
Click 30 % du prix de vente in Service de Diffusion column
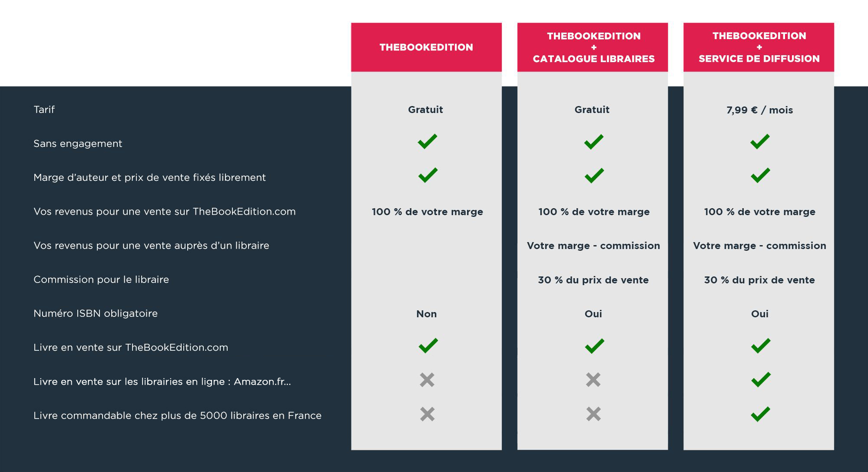(759, 280)
